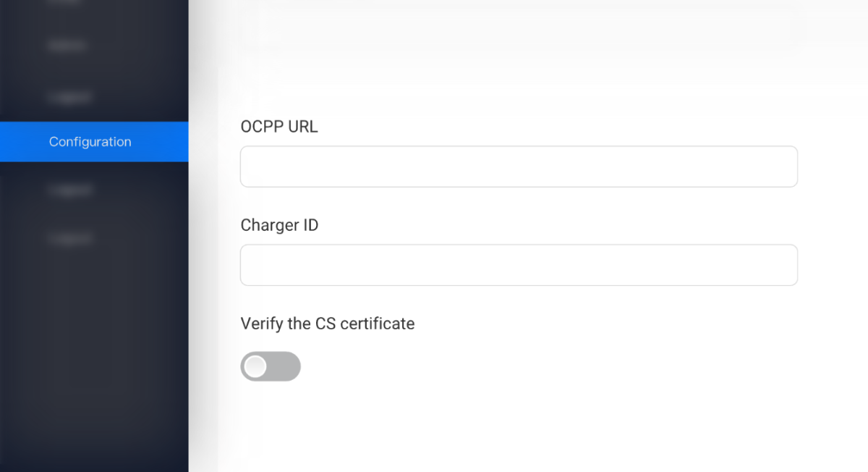Image resolution: width=868 pixels, height=472 pixels.
Task: Select the sidebar entry directly above Configuration
Action: point(69,97)
